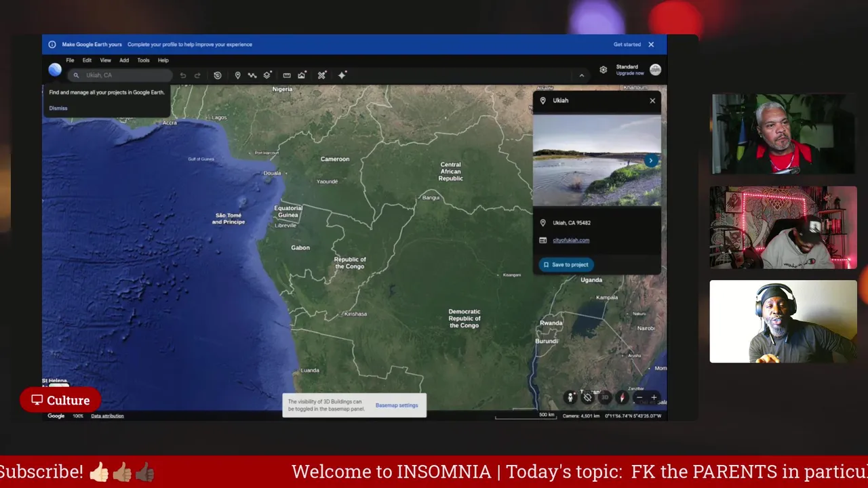The height and width of the screenshot is (488, 868).
Task: Click the info icon on the blue banner
Action: click(52, 45)
